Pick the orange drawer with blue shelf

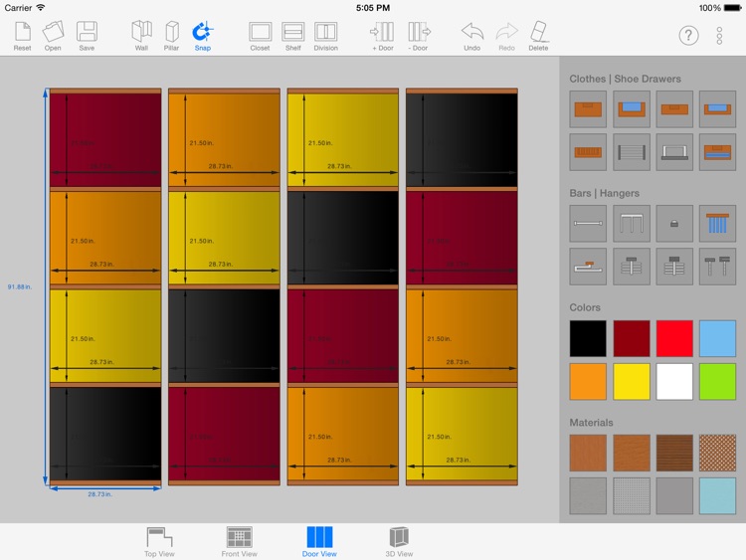(x=717, y=152)
